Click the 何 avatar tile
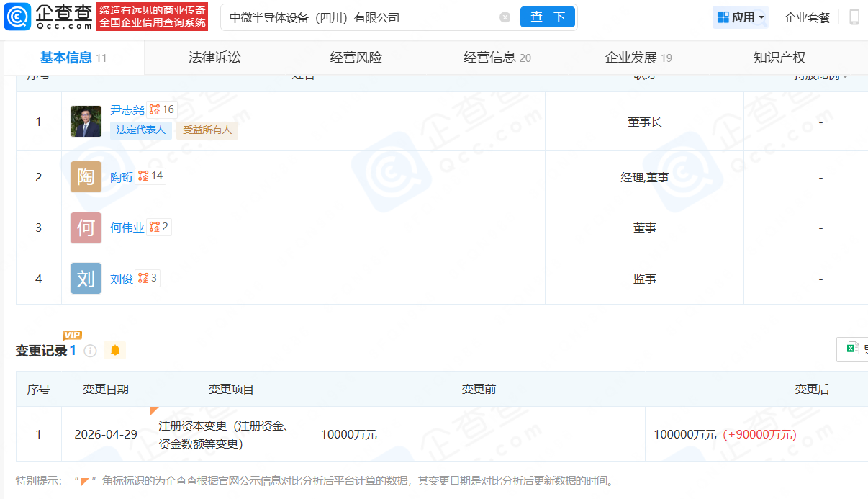 (x=86, y=228)
